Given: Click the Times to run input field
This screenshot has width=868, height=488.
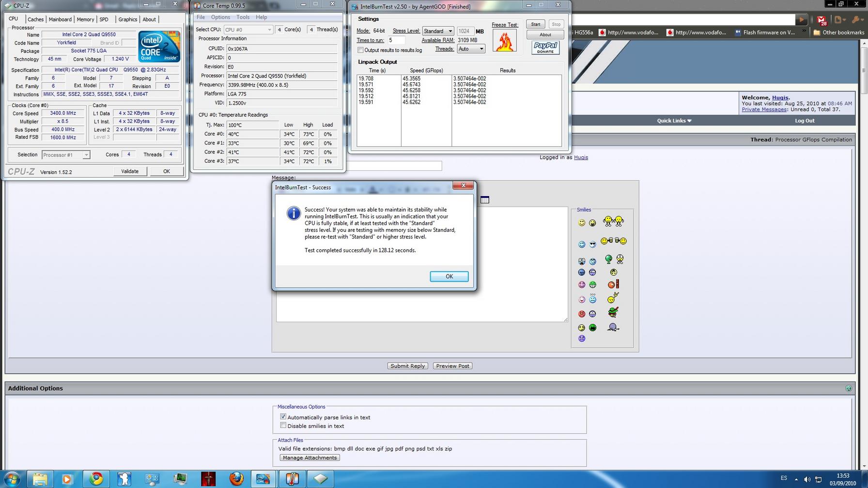Looking at the screenshot, I should point(396,40).
